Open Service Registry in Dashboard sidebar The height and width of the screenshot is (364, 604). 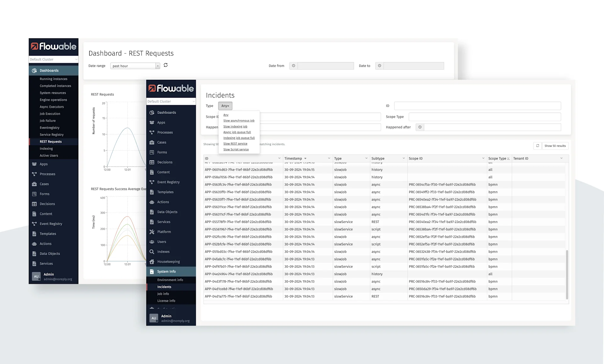click(52, 135)
